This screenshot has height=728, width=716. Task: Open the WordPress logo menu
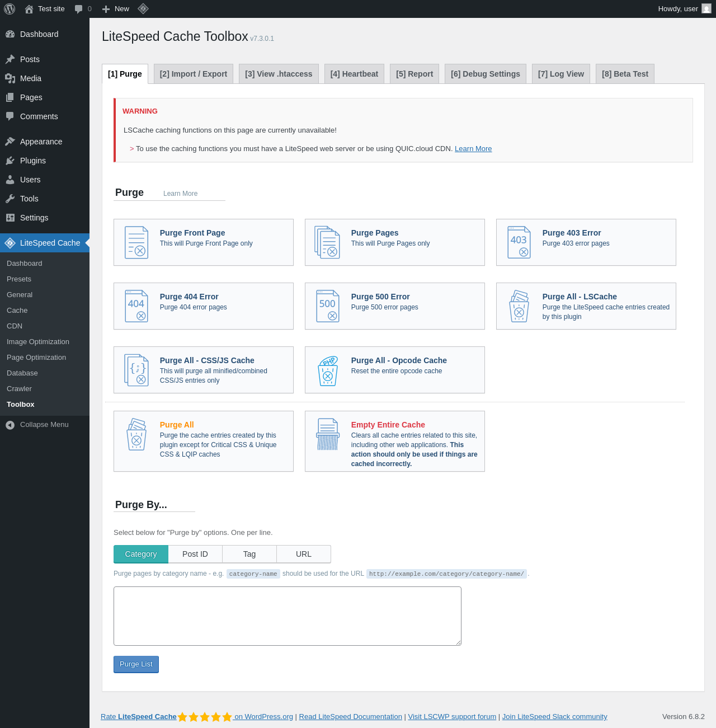coord(10,9)
